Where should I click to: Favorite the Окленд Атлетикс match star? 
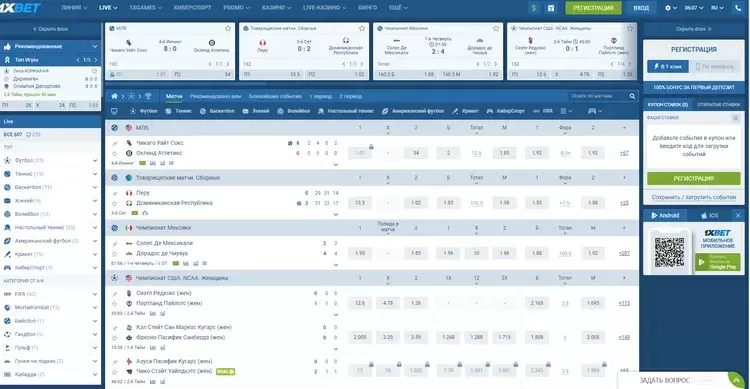click(x=115, y=154)
